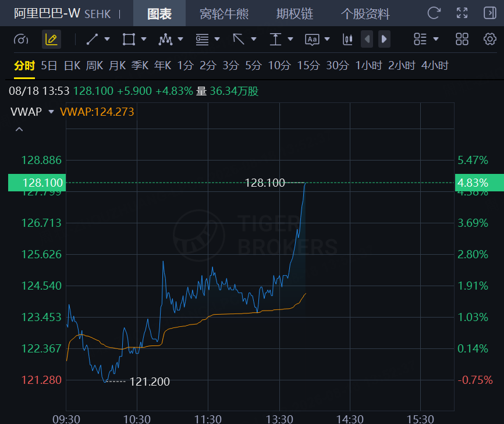Expand measure tool options arrow
Viewport: 504px width, 424px height.
point(290,39)
